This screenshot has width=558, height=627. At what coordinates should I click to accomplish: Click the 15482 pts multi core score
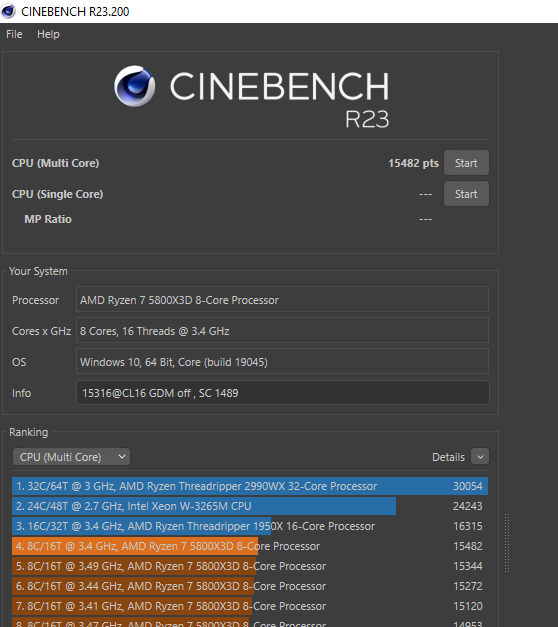(x=413, y=163)
